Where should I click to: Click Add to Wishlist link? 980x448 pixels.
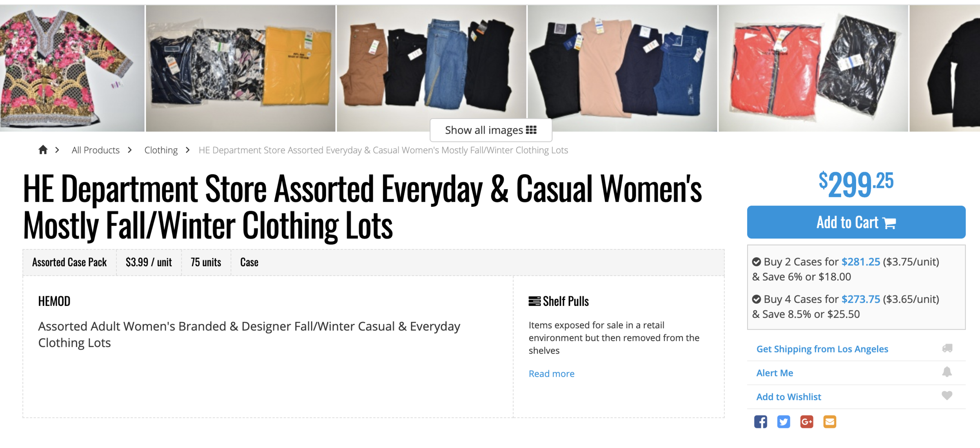[x=789, y=397]
